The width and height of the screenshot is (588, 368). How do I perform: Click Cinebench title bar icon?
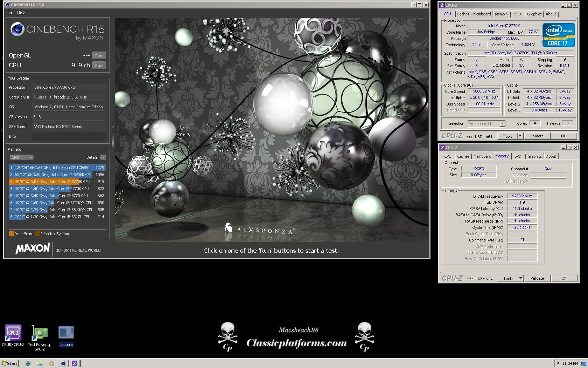[8, 5]
